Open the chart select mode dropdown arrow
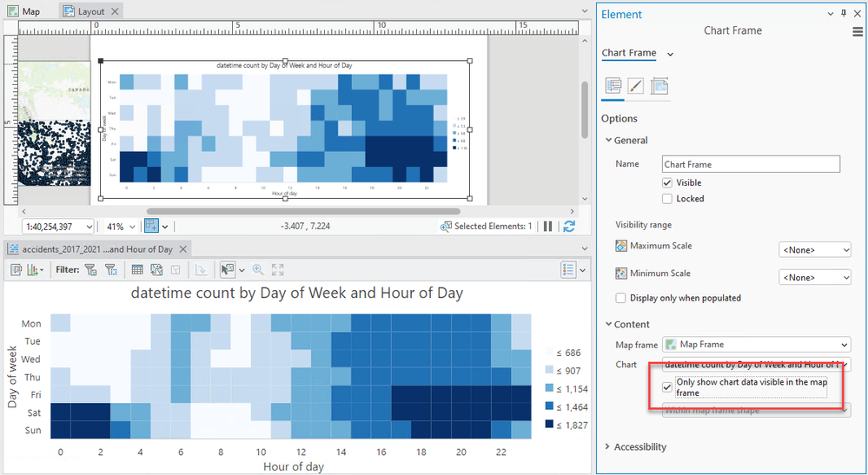This screenshot has width=868, height=475. [242, 270]
